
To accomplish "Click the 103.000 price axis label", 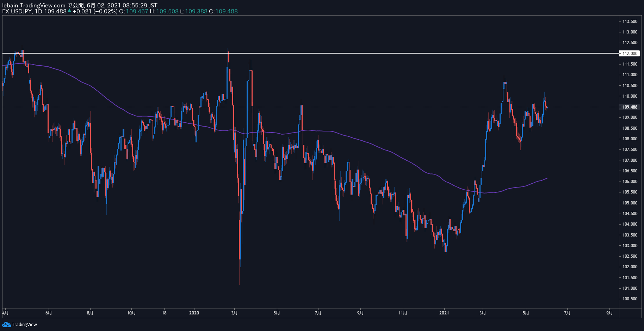I will 630,246.
